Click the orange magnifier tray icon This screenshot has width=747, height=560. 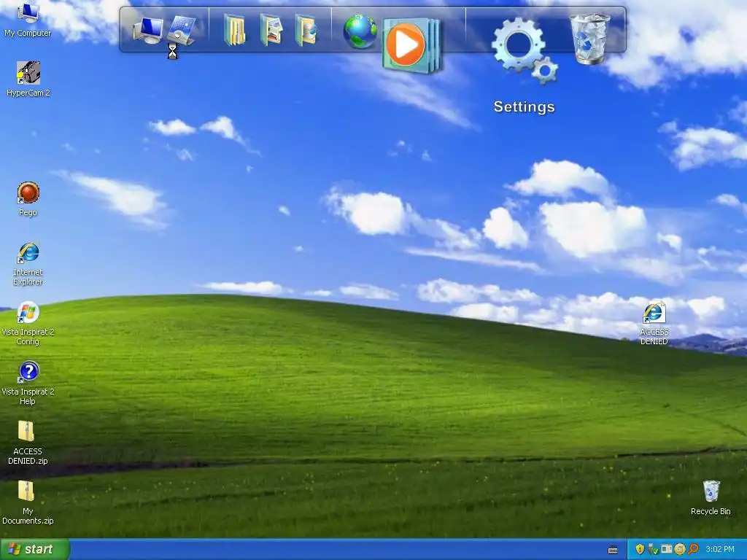click(693, 549)
